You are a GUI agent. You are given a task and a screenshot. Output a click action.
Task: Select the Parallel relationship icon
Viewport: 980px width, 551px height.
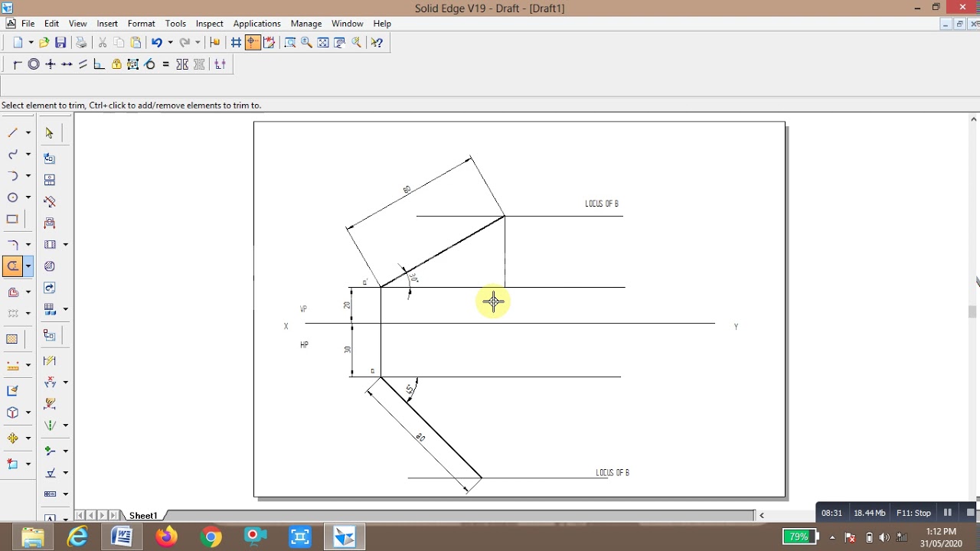click(83, 64)
